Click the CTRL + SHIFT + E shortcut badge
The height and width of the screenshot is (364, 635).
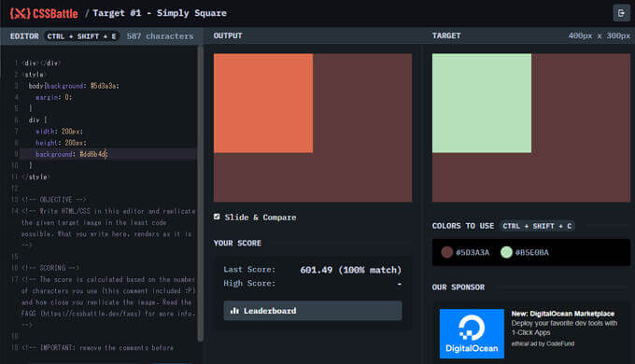(x=82, y=36)
